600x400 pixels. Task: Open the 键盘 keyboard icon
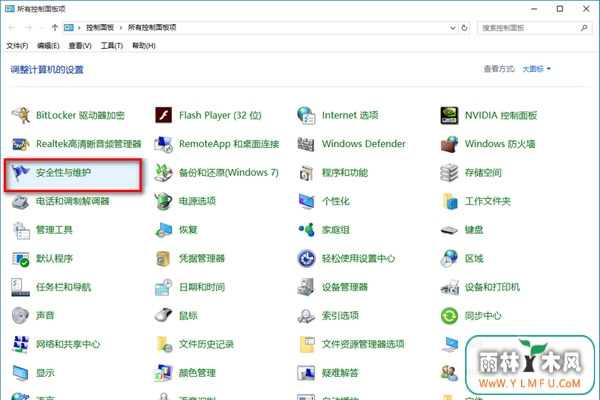(x=449, y=230)
